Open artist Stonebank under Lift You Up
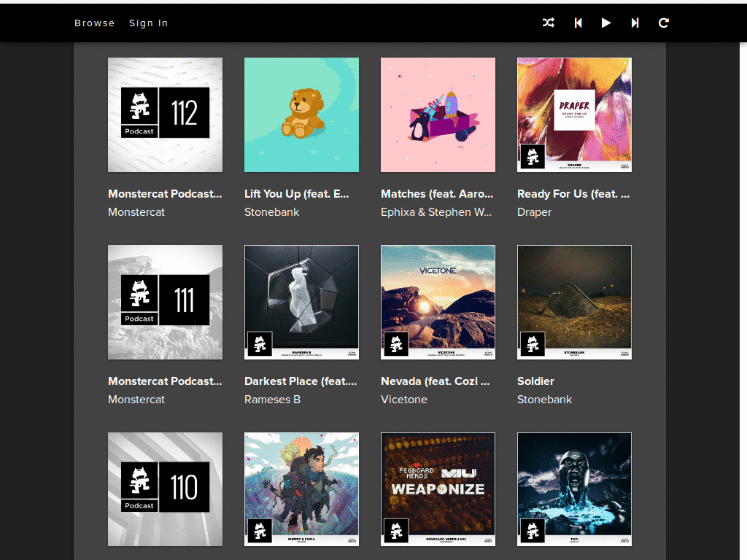Image resolution: width=747 pixels, height=560 pixels. 271,212
